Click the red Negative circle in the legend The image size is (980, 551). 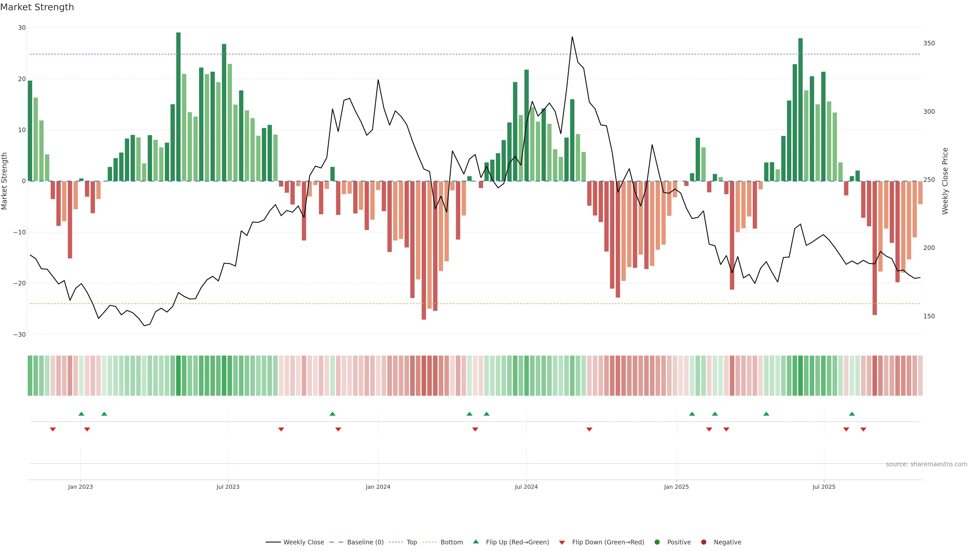coord(703,542)
